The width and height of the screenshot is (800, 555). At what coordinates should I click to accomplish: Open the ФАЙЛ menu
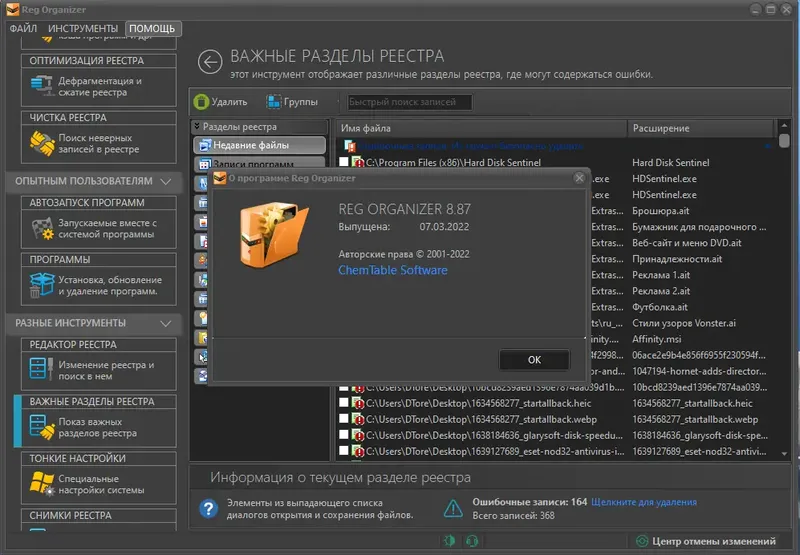(x=23, y=29)
